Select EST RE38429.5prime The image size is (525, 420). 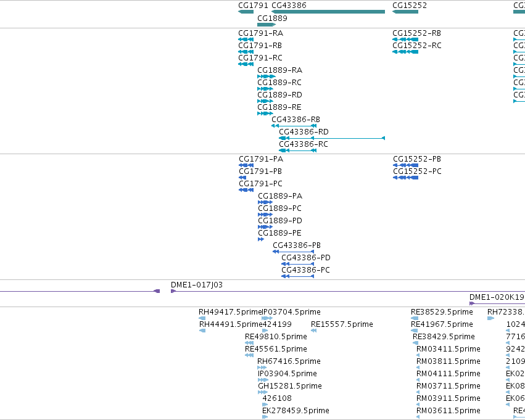click(444, 337)
